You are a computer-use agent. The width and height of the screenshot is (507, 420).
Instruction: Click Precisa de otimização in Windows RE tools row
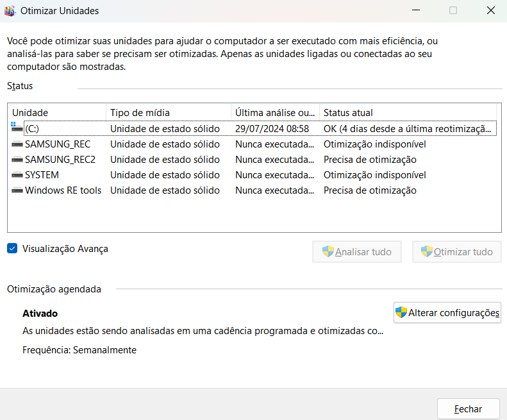click(370, 190)
